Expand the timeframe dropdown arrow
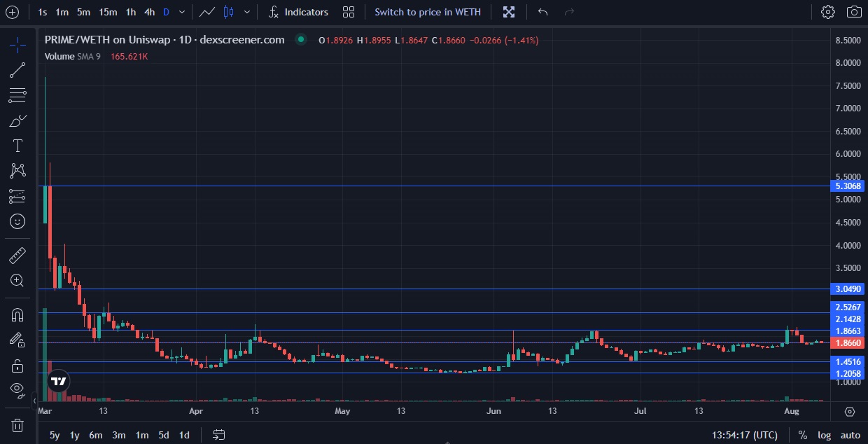Screen dimensions: 868x444 [183, 12]
